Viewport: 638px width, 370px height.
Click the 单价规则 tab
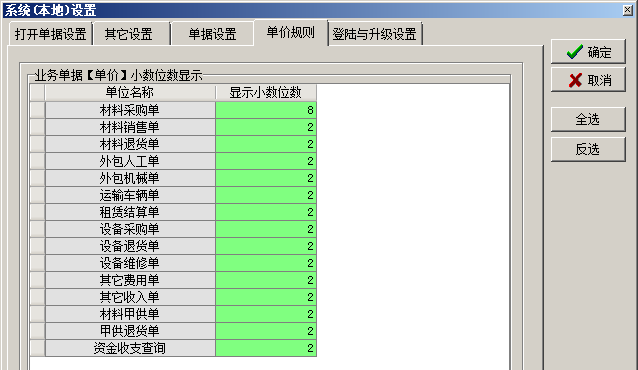coord(291,32)
